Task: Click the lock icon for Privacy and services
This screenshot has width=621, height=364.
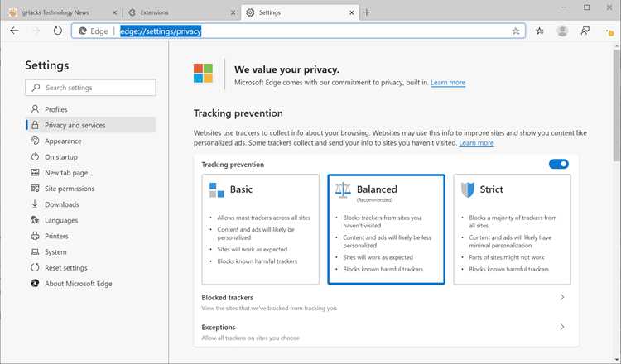Action: pos(35,125)
